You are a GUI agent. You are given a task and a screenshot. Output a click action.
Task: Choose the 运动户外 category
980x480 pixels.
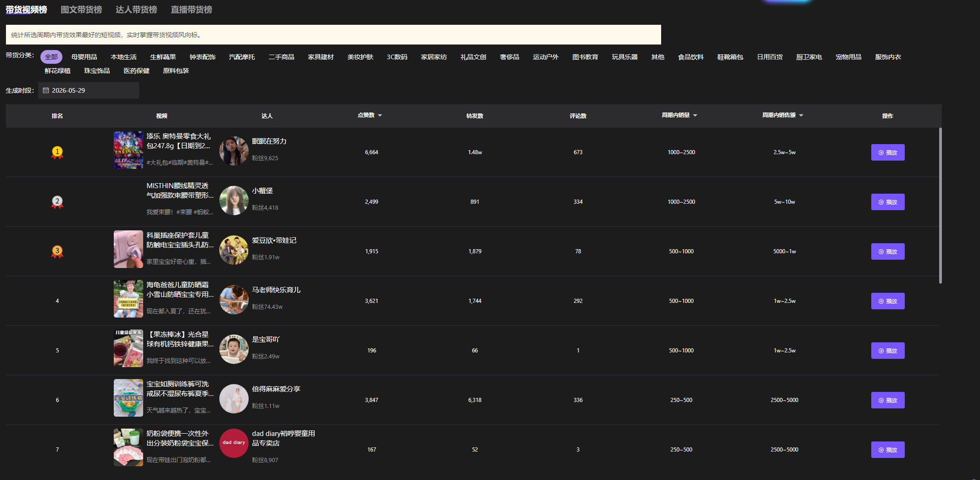[x=546, y=57]
